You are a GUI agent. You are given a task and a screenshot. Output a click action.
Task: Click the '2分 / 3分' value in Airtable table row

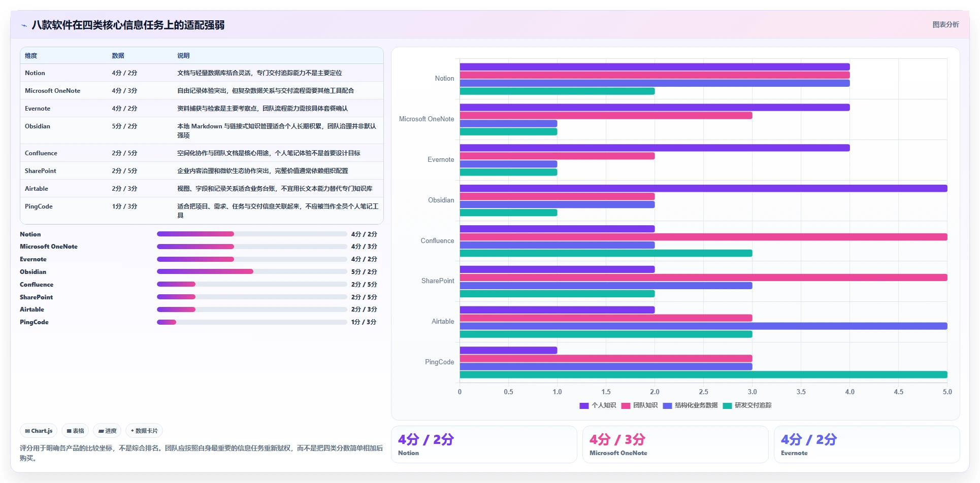[x=125, y=189]
